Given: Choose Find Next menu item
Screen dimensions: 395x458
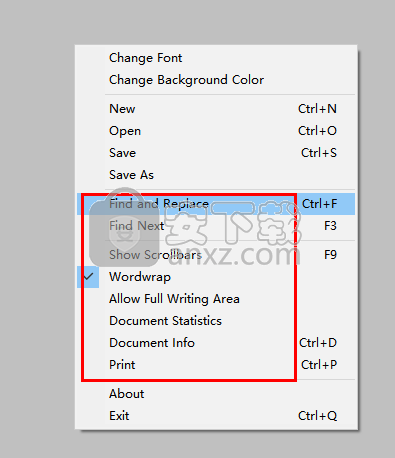Looking at the screenshot, I should 216,226.
